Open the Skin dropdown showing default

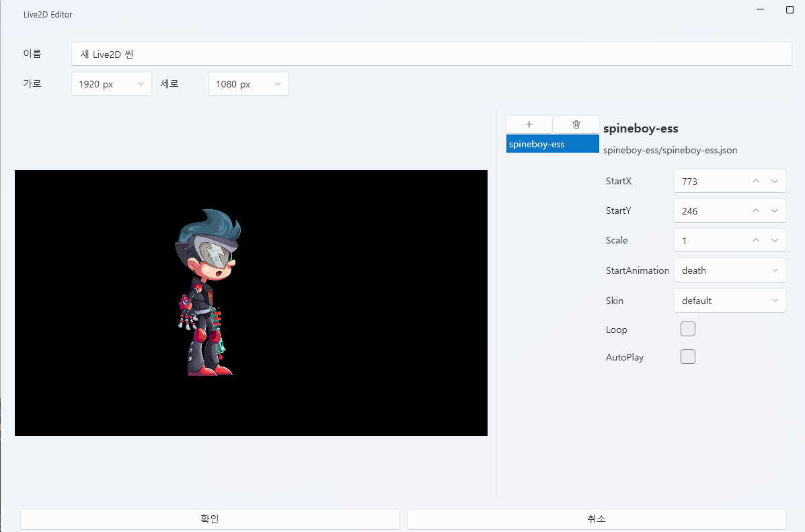pos(729,300)
